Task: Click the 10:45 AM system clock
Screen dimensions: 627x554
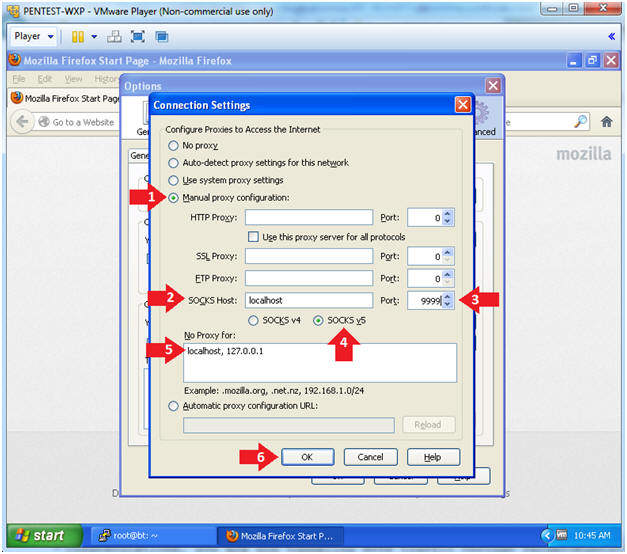Action: (592, 535)
